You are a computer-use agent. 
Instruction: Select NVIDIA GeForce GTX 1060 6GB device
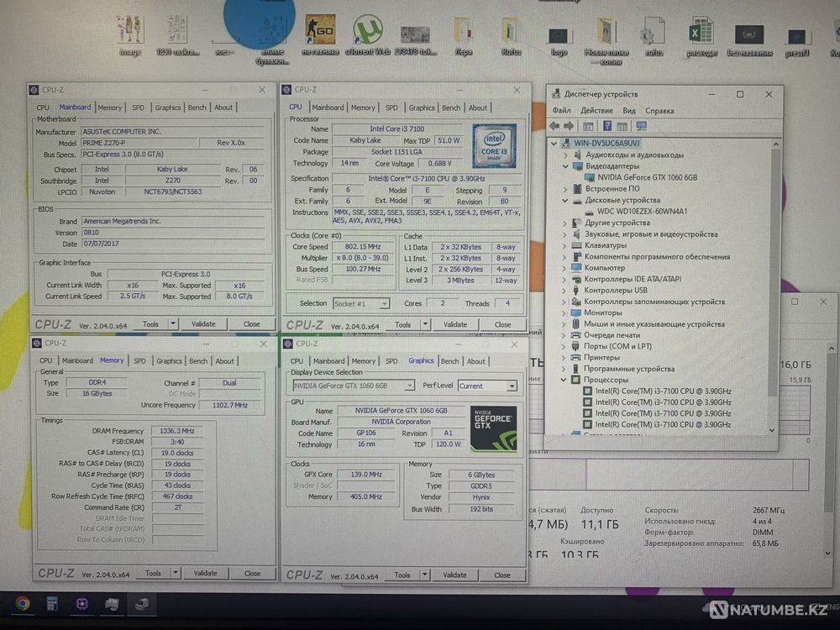click(647, 177)
